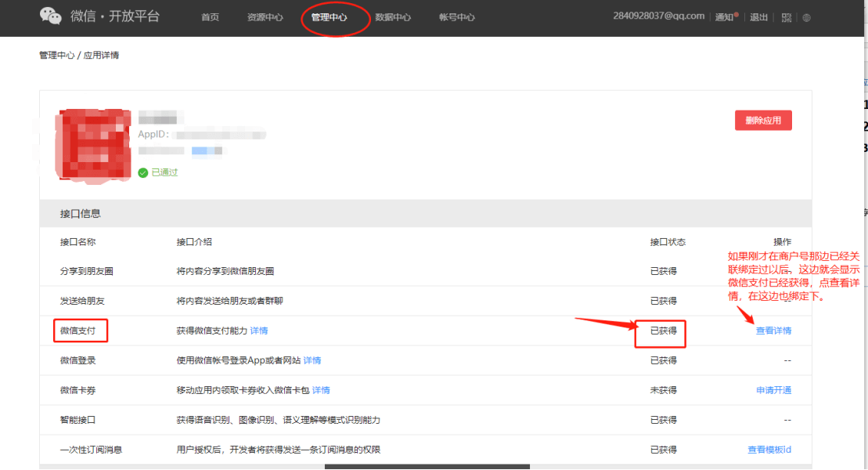Click the WeChat logo in header

(x=50, y=16)
